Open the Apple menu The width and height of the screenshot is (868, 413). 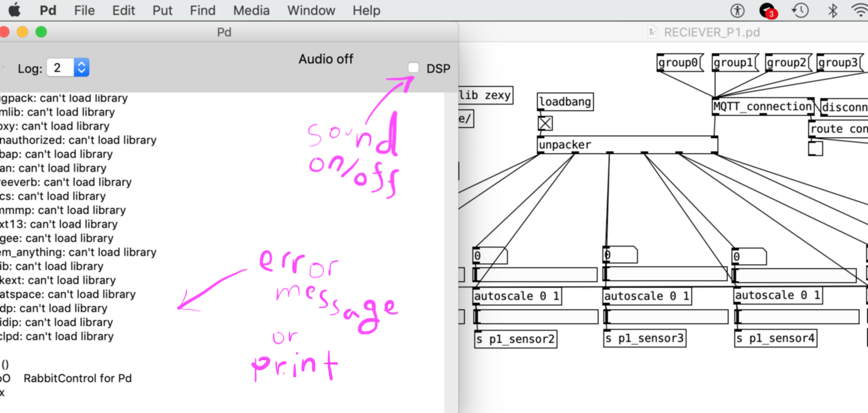15,10
